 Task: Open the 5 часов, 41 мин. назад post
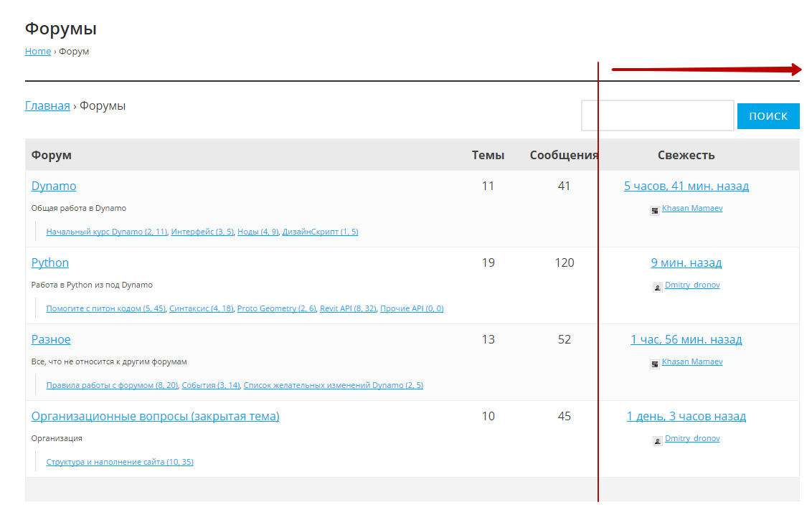(x=686, y=186)
